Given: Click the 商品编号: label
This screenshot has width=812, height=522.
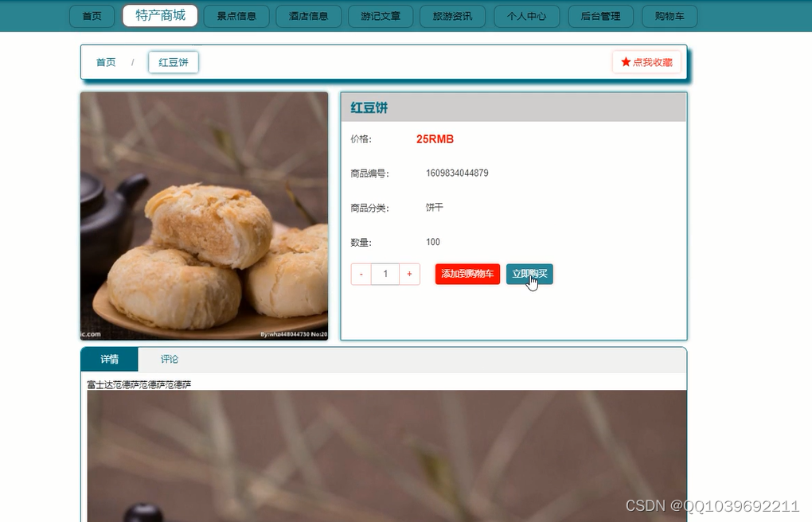Looking at the screenshot, I should point(369,173).
